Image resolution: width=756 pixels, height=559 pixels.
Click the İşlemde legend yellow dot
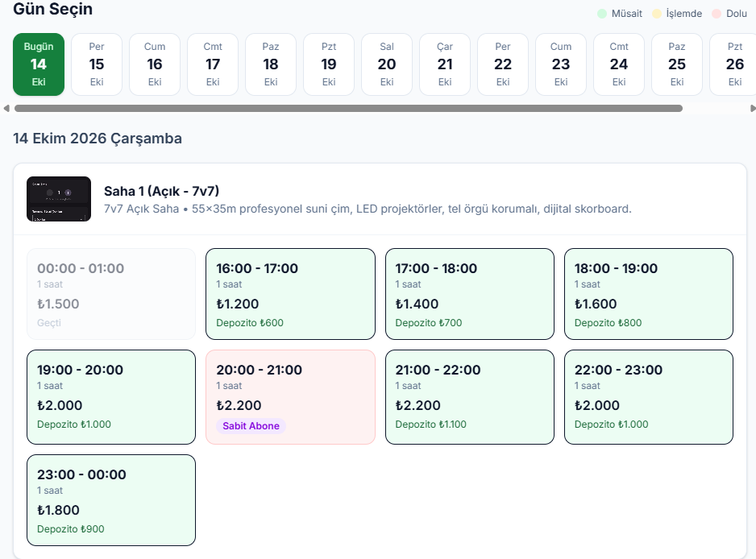pos(657,14)
